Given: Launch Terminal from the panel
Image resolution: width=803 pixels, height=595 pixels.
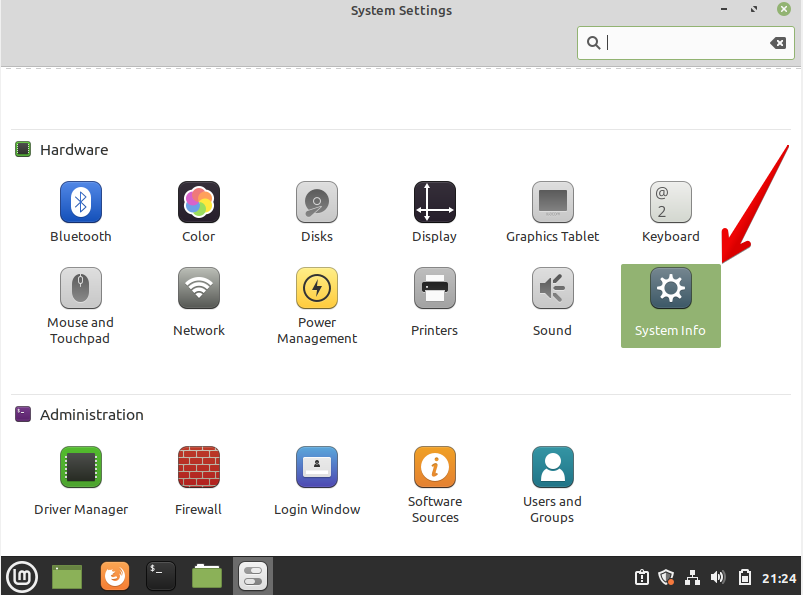Looking at the screenshot, I should [161, 577].
